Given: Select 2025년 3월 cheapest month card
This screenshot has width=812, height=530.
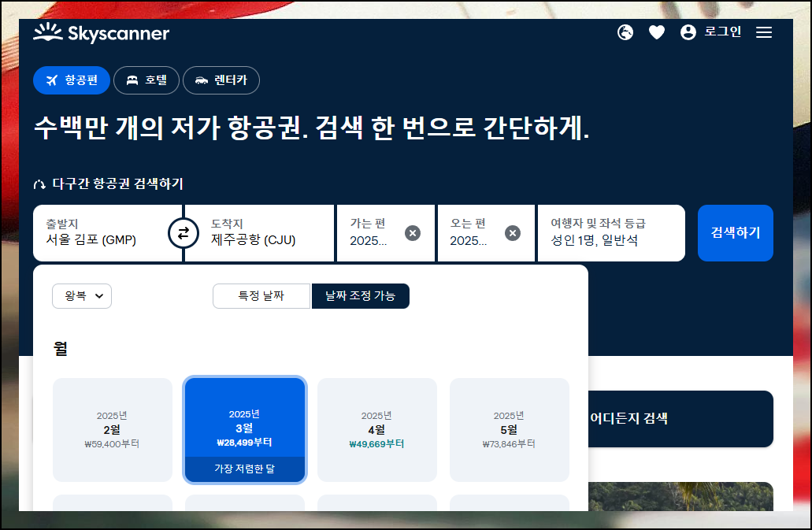Looking at the screenshot, I should click(x=244, y=429).
